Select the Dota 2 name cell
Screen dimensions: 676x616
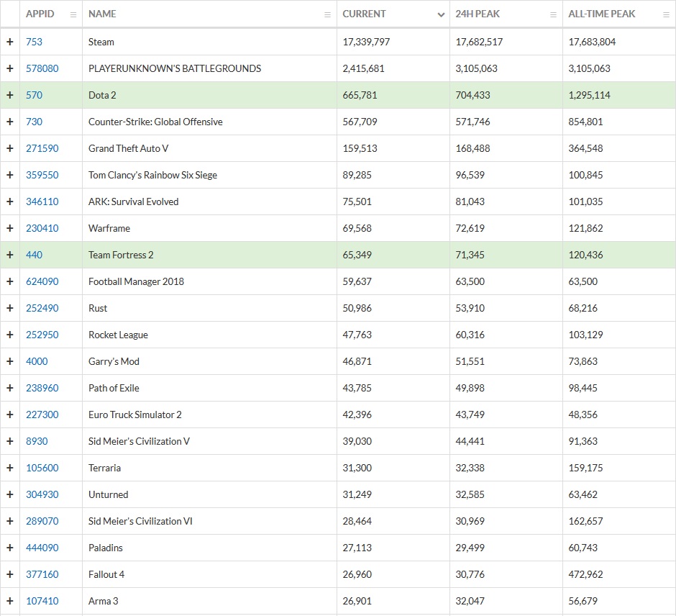(x=209, y=95)
